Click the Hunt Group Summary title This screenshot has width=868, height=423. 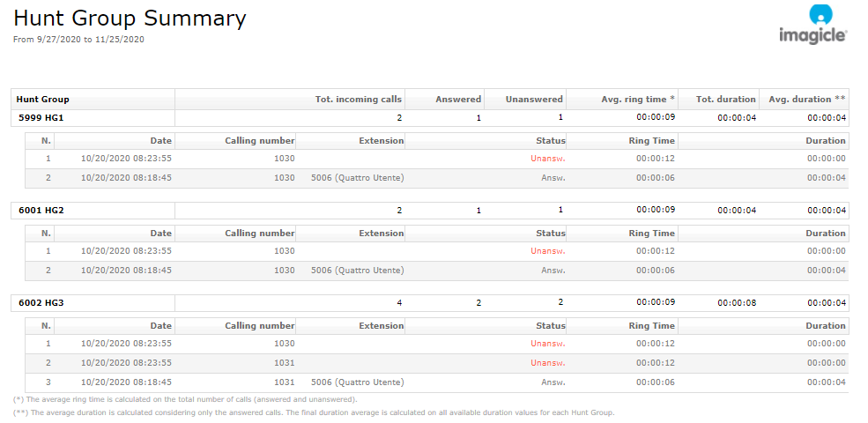click(130, 19)
